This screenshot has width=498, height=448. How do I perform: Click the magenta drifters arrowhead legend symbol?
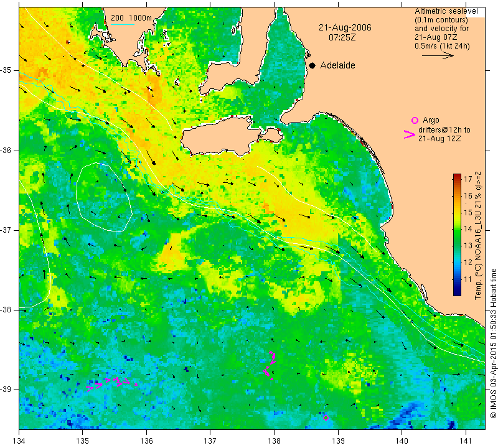409,134
